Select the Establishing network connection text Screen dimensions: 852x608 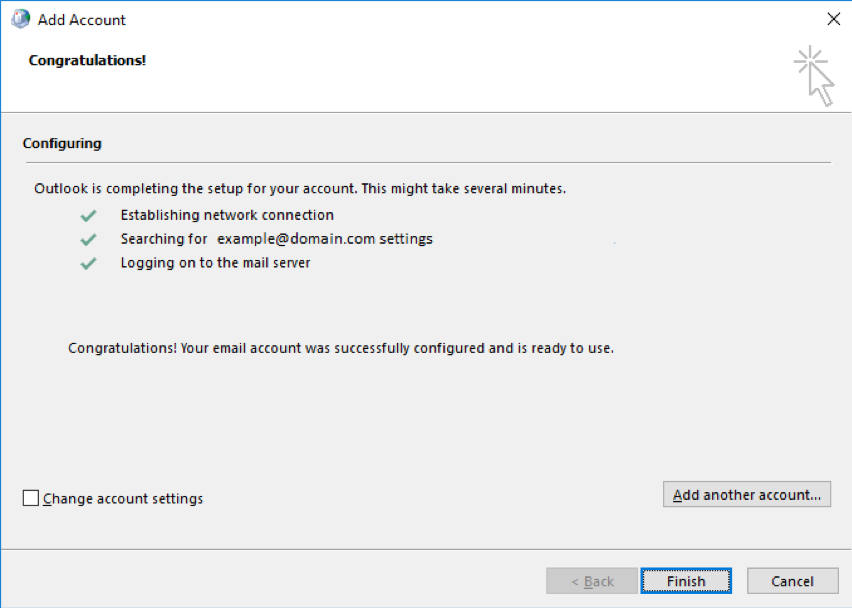tap(227, 215)
